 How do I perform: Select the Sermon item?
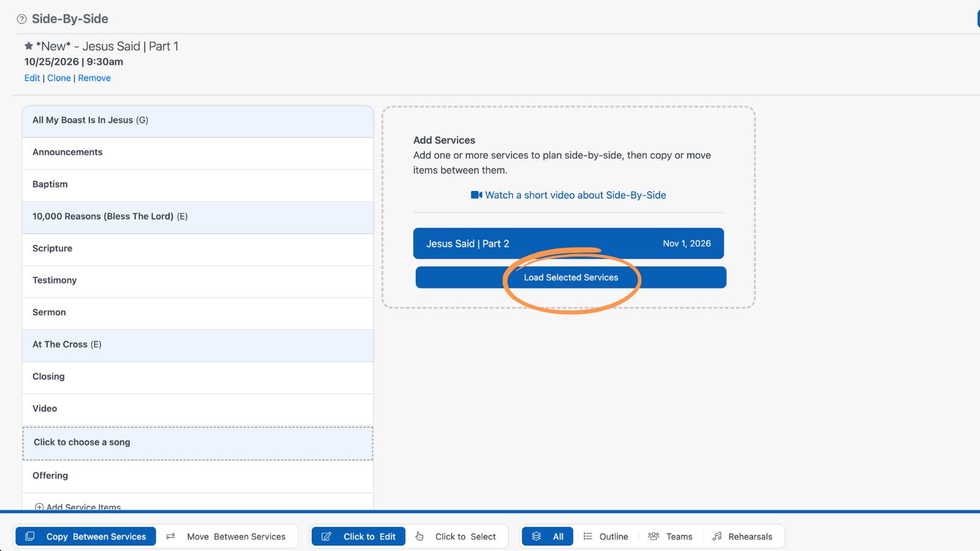[198, 313]
